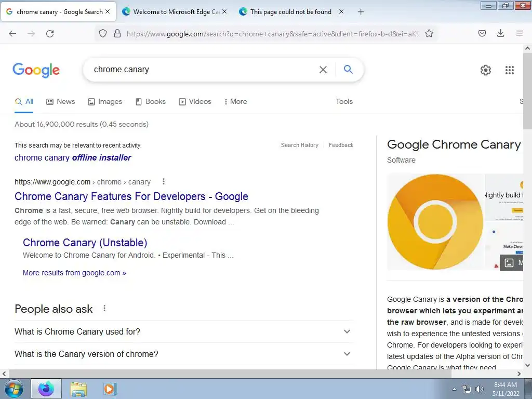Expand What is the Canary version of chrome?
Screen dimensions: 532x399
[184, 354]
